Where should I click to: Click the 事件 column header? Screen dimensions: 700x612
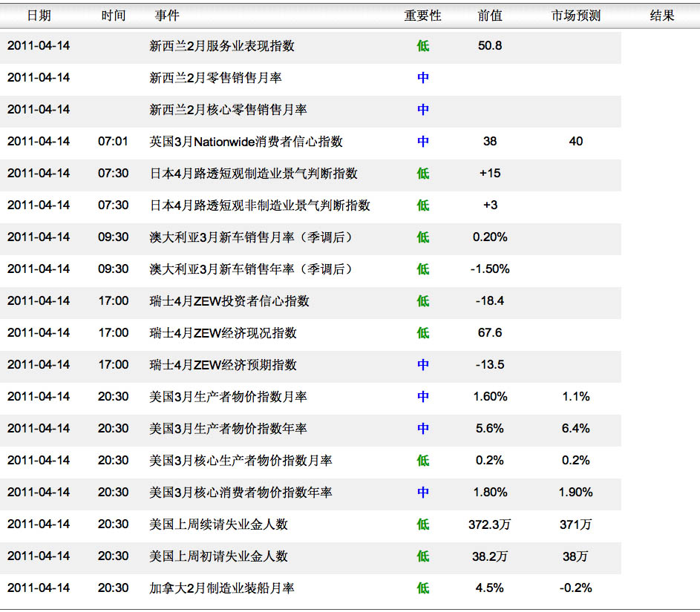tap(167, 16)
